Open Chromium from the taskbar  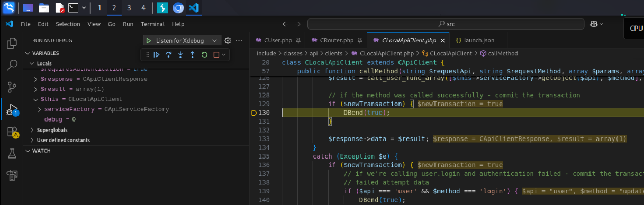178,7
